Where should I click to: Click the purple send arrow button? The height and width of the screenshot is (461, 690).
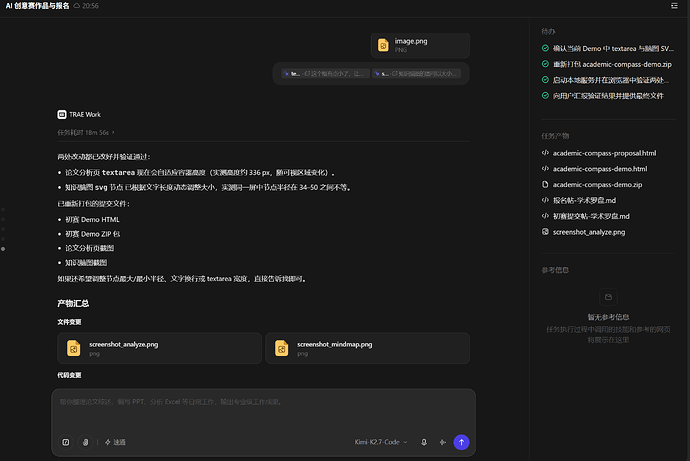click(461, 442)
